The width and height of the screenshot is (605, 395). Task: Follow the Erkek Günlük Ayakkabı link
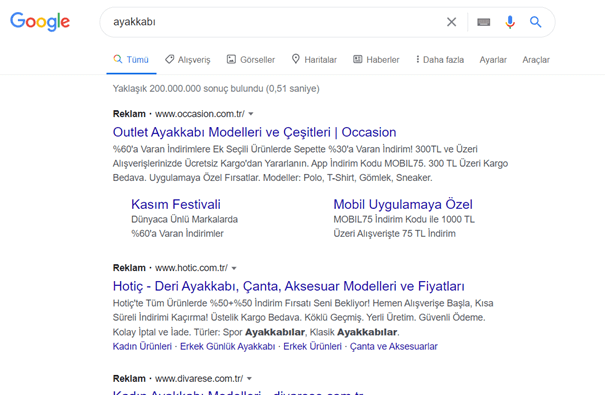click(x=228, y=346)
